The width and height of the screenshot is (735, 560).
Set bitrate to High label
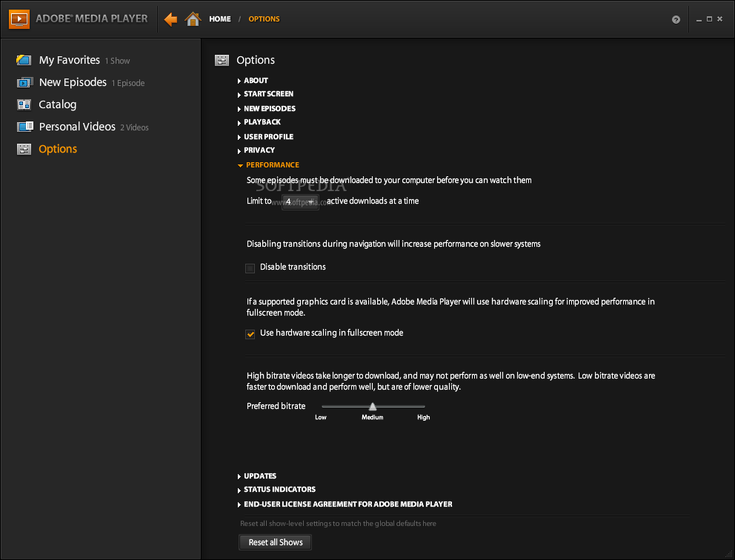(423, 417)
